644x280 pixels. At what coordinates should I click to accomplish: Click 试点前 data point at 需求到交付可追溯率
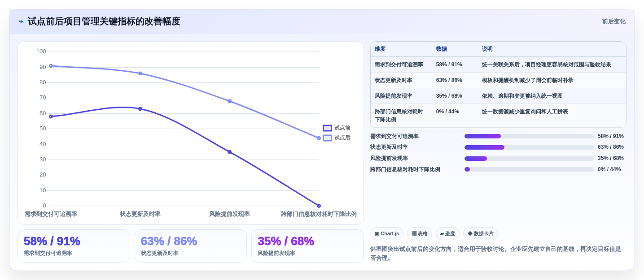[x=51, y=116]
